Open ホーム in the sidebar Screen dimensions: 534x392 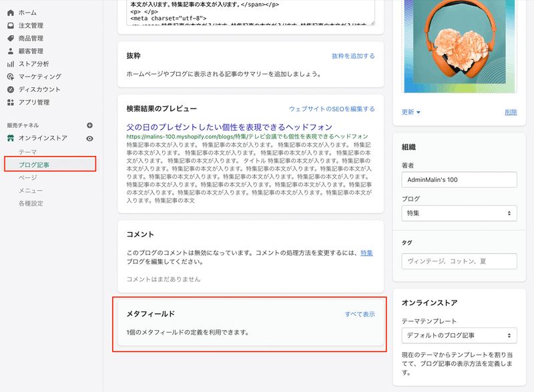pyautogui.click(x=27, y=13)
